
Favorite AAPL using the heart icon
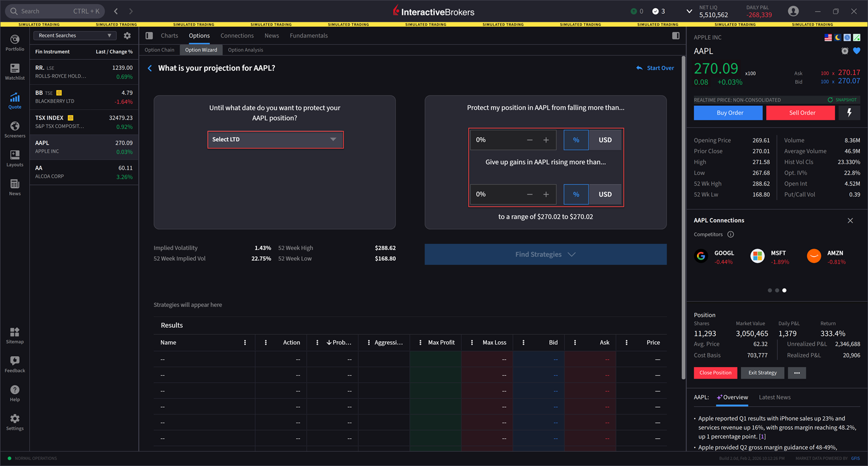[856, 51]
